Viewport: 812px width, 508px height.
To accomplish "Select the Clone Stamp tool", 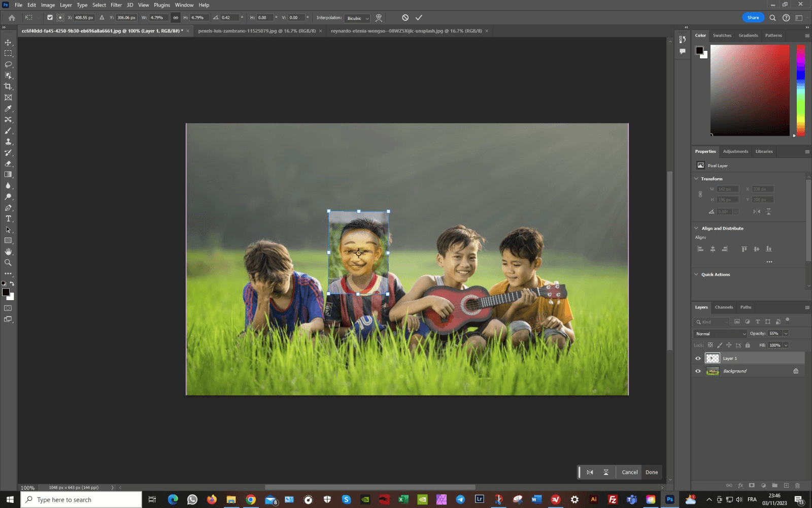I will coord(8,142).
